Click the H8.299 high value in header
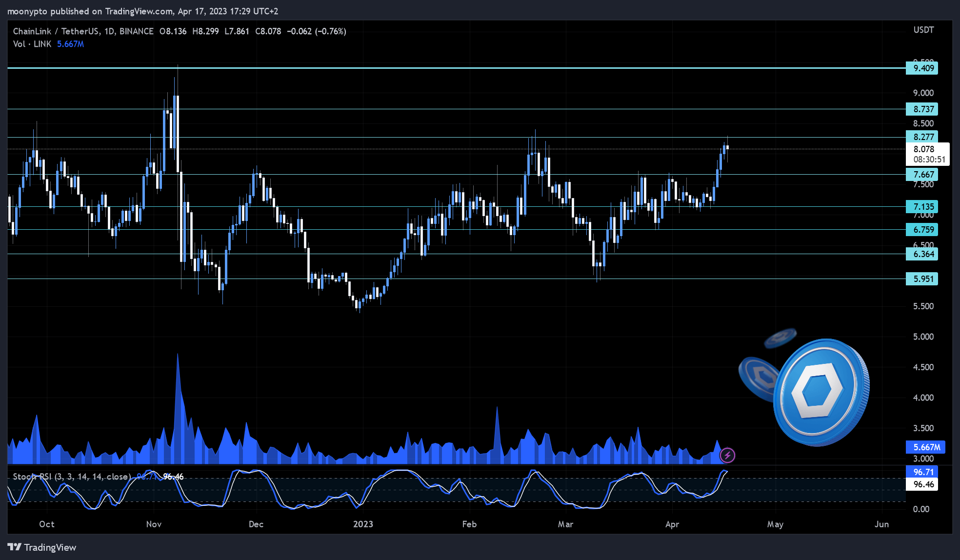 pyautogui.click(x=205, y=31)
